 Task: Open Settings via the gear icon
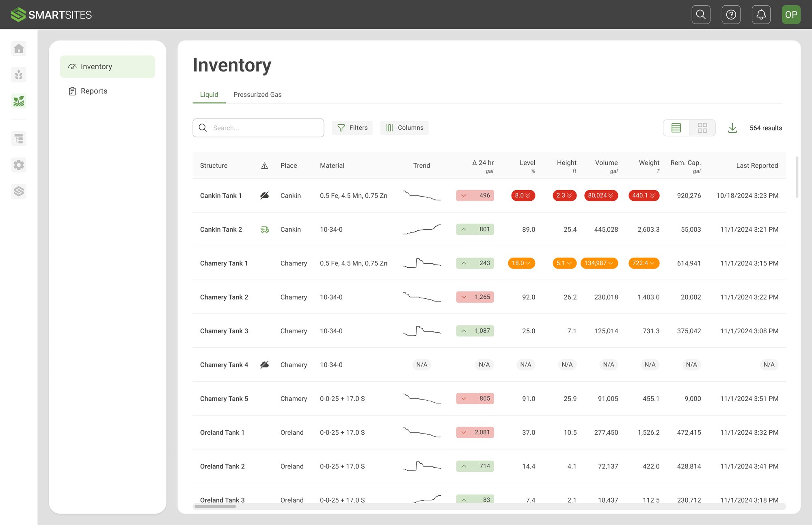coord(19,165)
